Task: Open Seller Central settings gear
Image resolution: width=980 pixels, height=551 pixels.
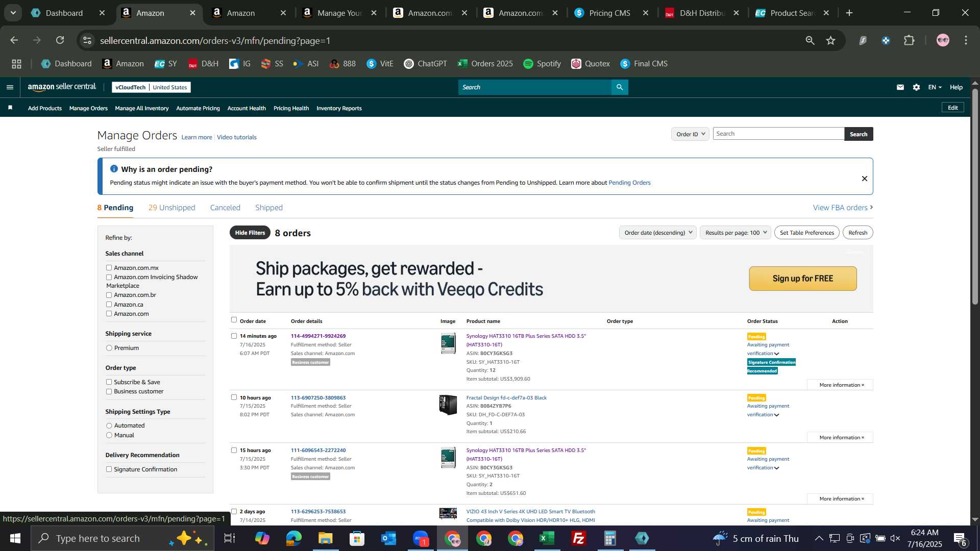Action: tap(916, 87)
